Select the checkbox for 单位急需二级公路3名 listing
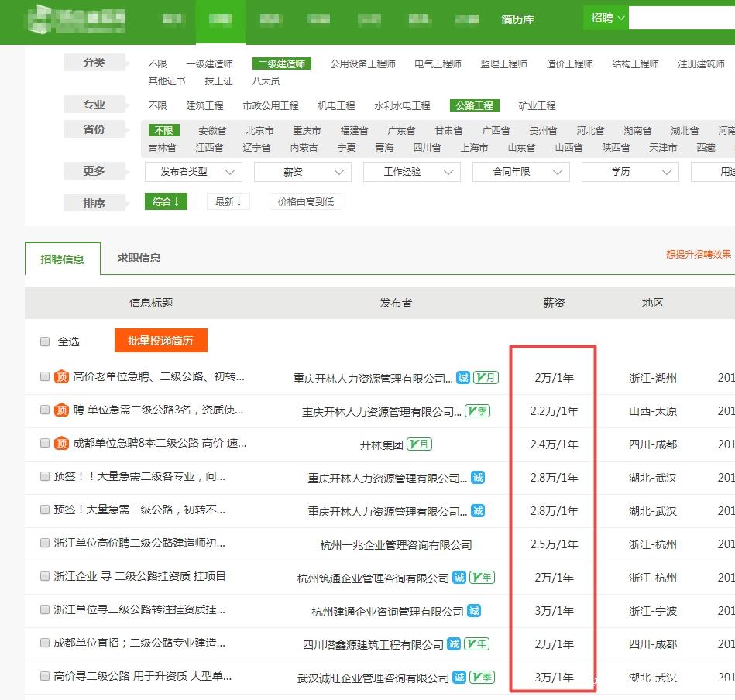This screenshot has height=700, width=735. coord(45,410)
